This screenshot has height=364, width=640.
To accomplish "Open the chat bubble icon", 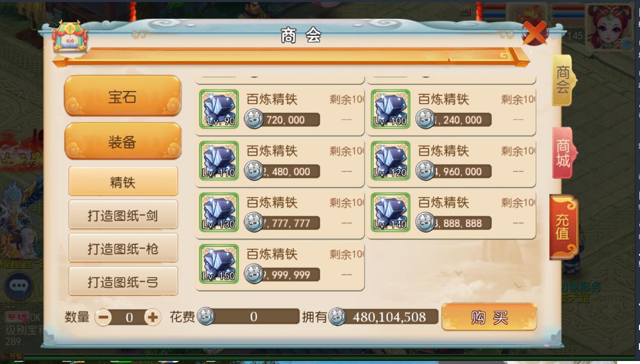I will coord(19,287).
